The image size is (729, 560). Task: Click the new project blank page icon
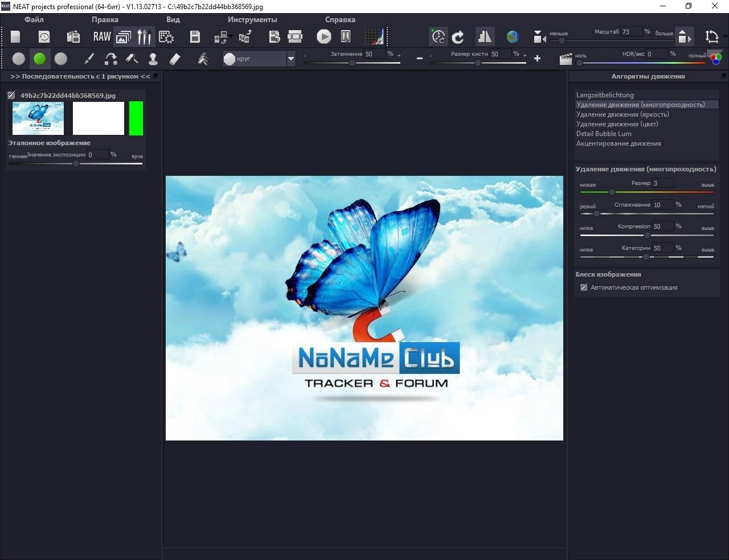click(x=15, y=37)
